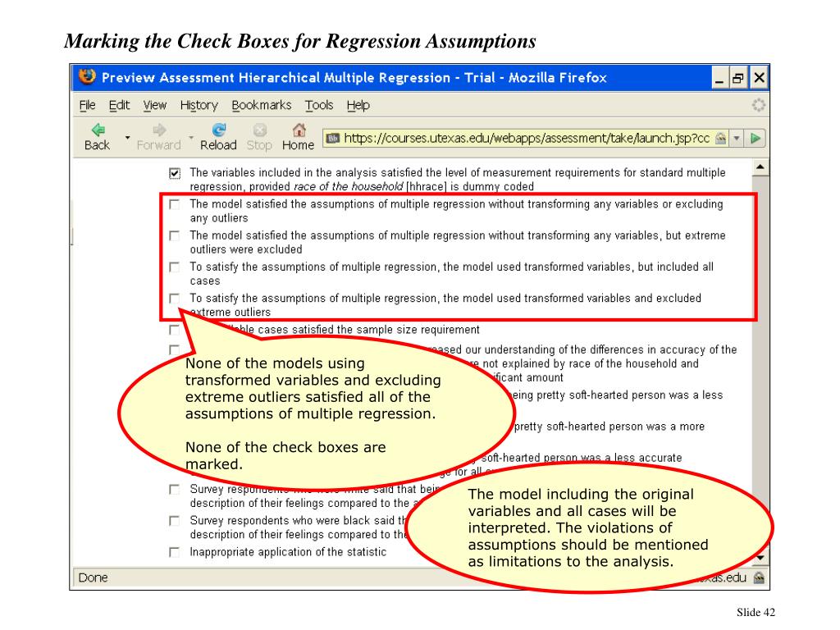Image resolution: width=840 pixels, height=630 pixels.
Task: Click the green Go arrow beside the address bar
Action: point(756,138)
